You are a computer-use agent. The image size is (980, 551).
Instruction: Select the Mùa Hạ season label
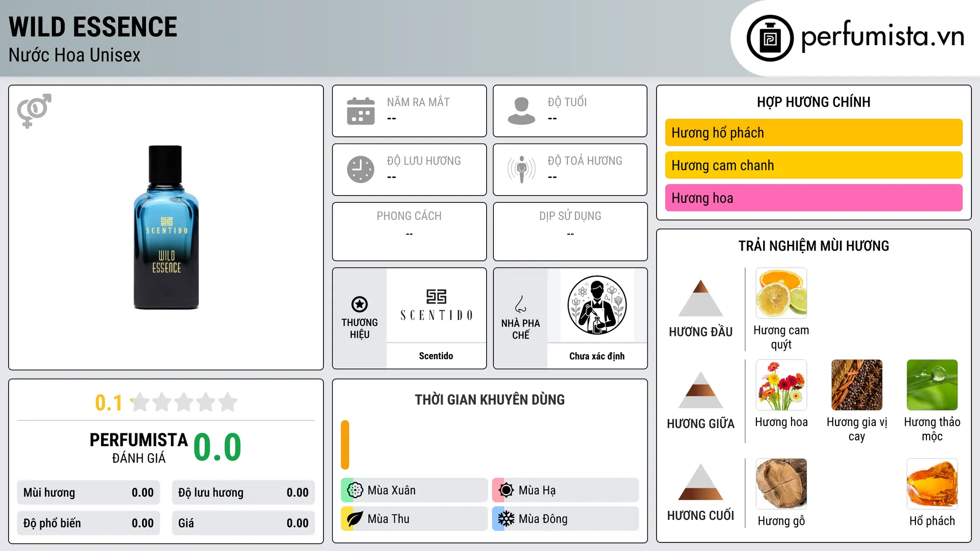[537, 490]
